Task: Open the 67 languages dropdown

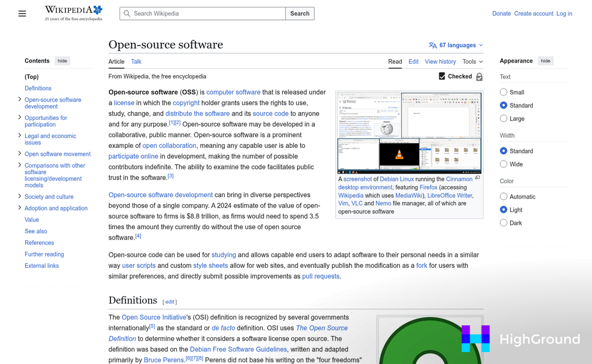Action: click(456, 45)
